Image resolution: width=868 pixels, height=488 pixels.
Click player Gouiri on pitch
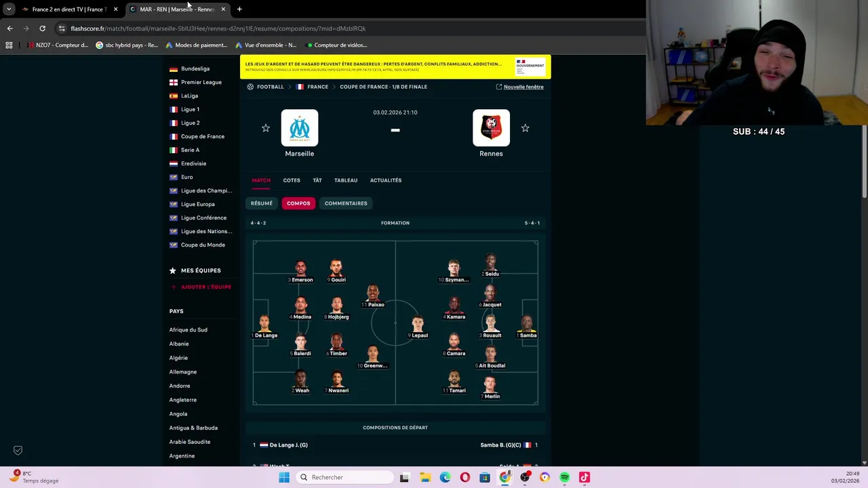[x=336, y=272]
